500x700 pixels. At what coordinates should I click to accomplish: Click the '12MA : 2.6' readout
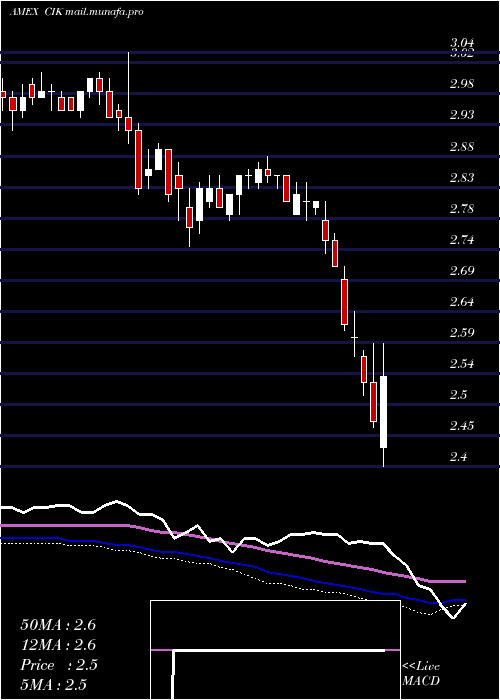58,645
